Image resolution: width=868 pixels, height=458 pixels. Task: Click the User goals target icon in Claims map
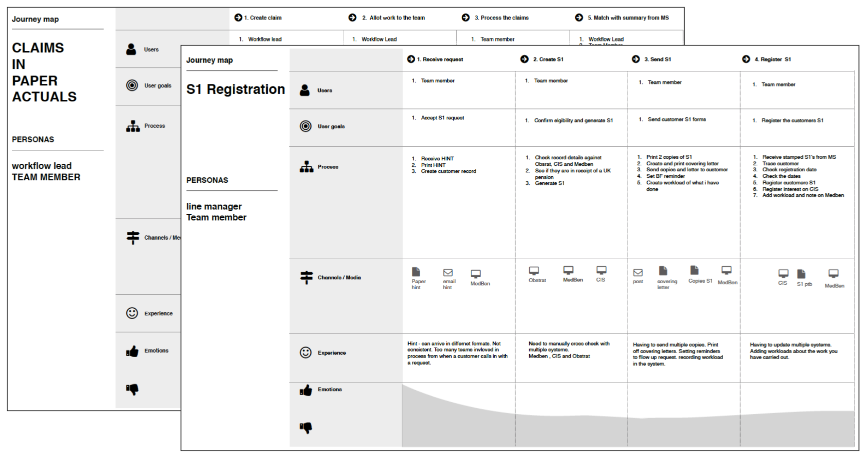coord(132,85)
